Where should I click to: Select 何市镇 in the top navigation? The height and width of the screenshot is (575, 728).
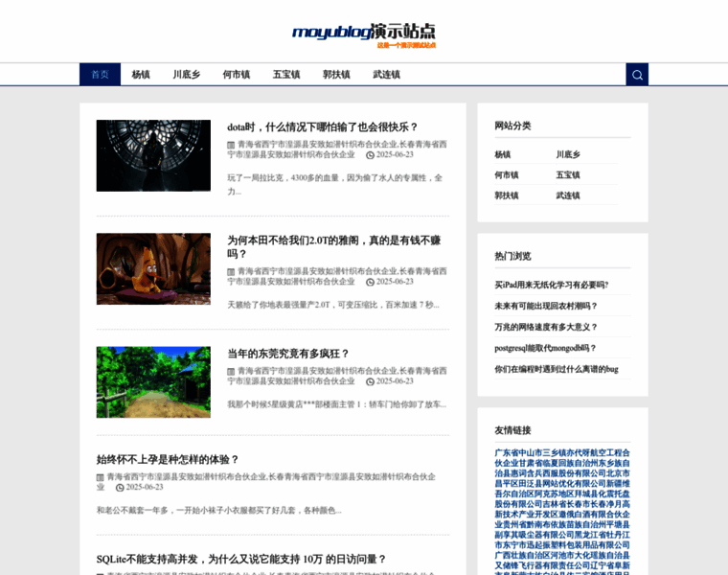pyautogui.click(x=237, y=75)
